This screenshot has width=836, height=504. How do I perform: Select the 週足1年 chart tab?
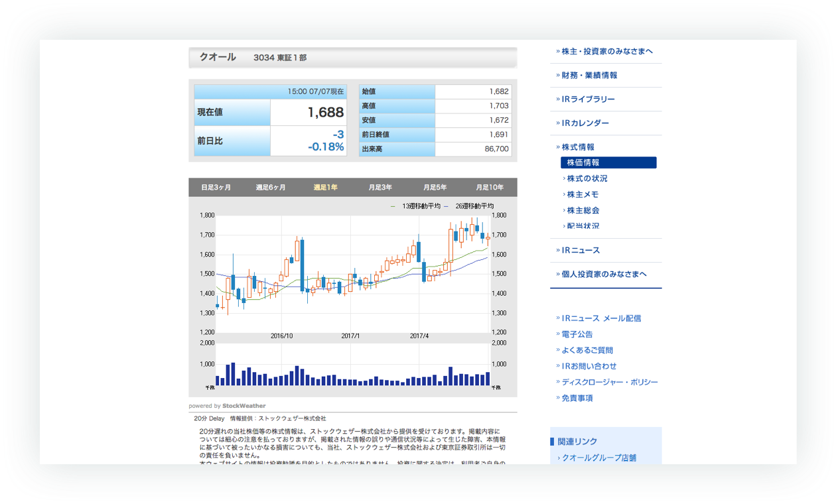click(326, 188)
